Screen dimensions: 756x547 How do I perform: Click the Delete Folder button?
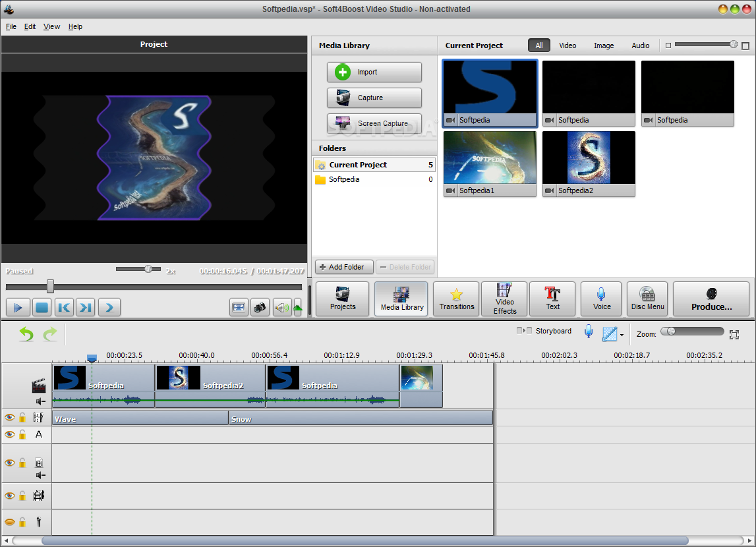pyautogui.click(x=405, y=267)
